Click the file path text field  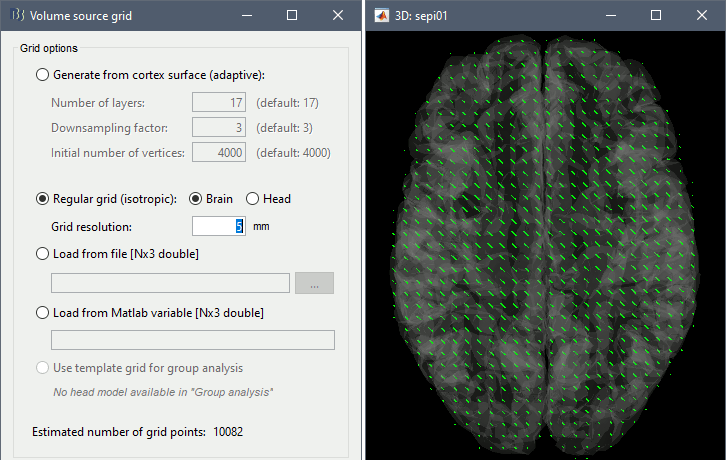point(169,283)
